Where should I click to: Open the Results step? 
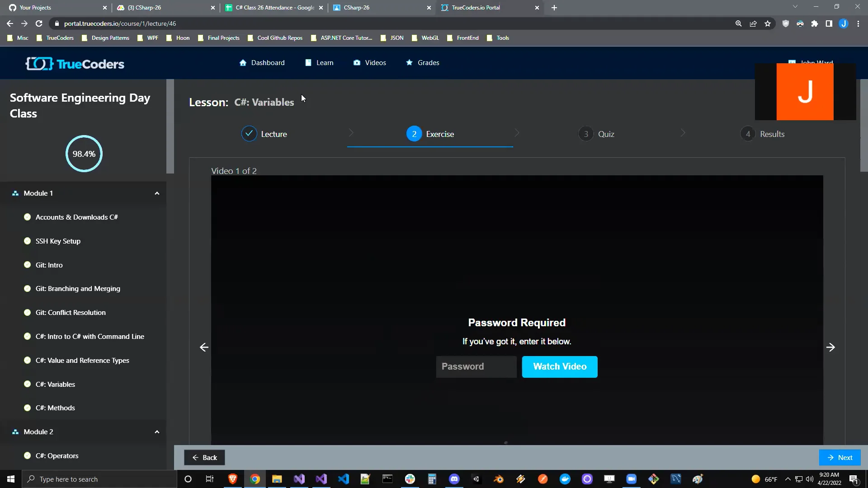point(762,134)
